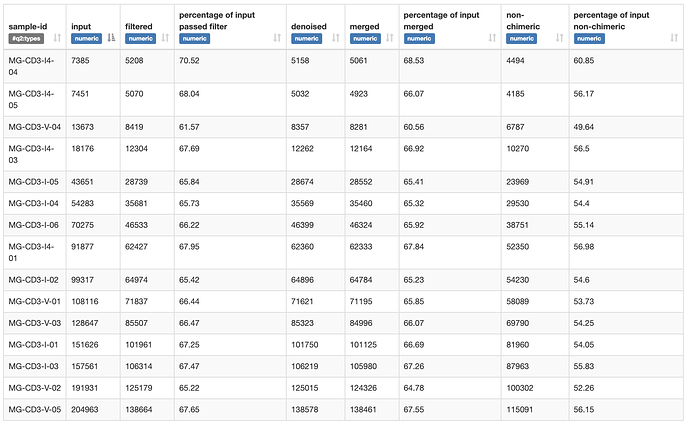
Task: Click sort icon for percentage passed filter
Action: 277,38
